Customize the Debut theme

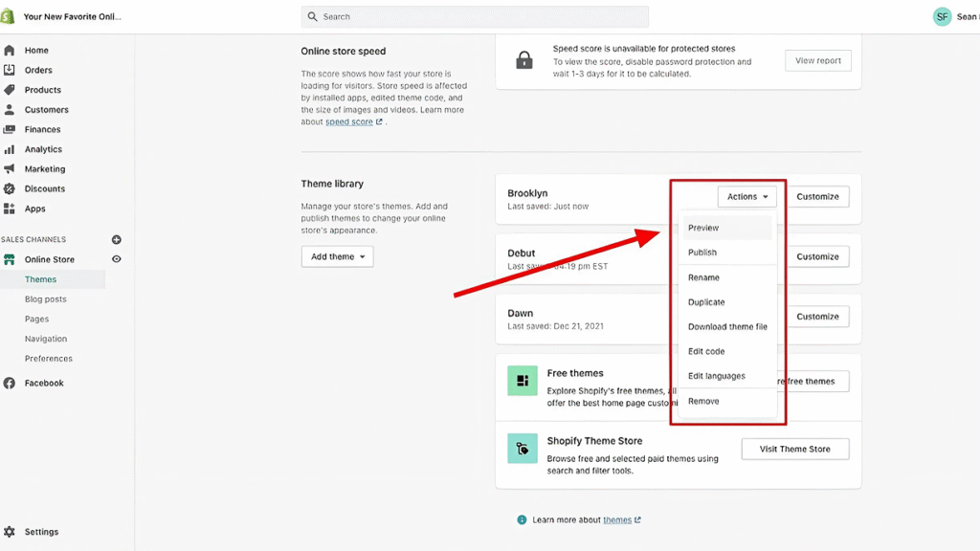[x=817, y=256]
